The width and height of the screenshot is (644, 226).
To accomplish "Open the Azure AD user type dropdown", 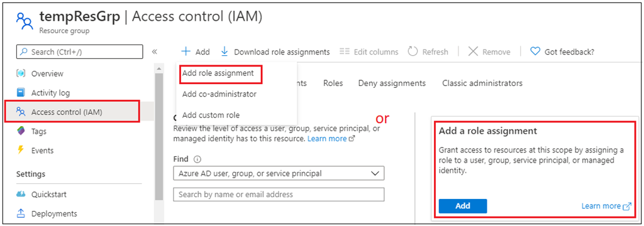I will [279, 173].
